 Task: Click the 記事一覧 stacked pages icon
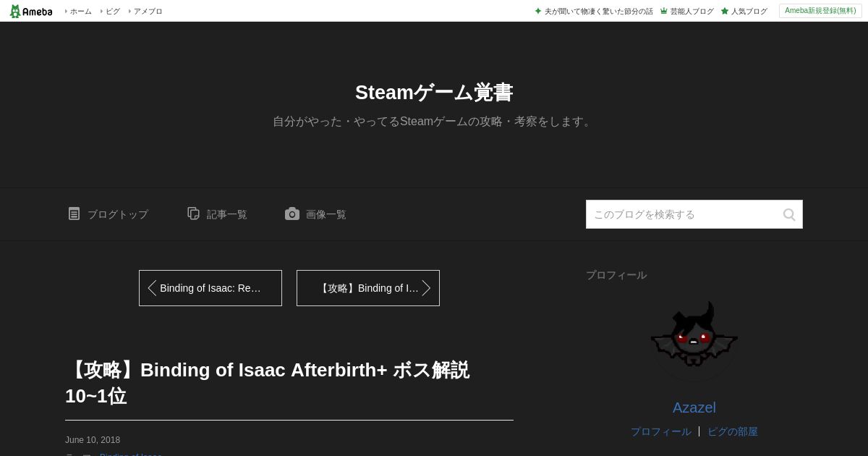click(193, 214)
